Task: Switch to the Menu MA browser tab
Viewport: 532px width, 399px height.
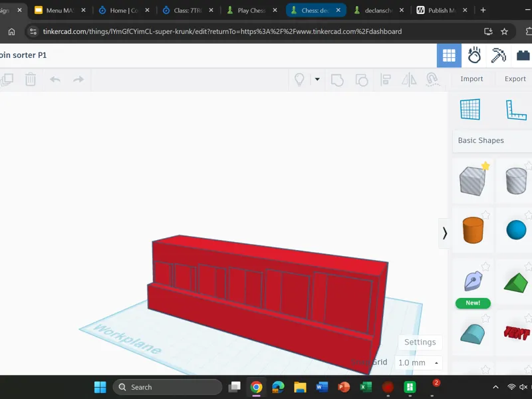Action: click(x=61, y=10)
